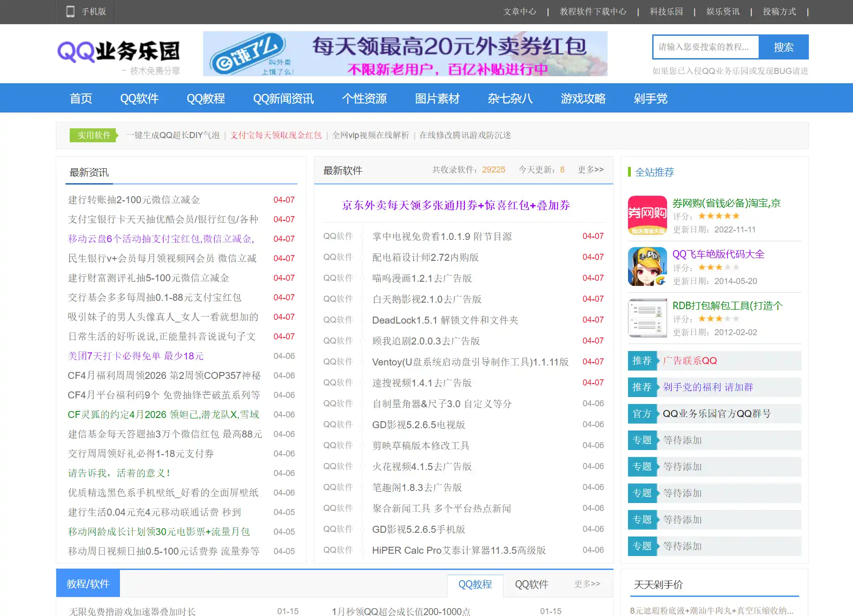853x616 pixels.
Task: Click the 推荐 badge beside 广告联系QQ
Action: click(642, 361)
